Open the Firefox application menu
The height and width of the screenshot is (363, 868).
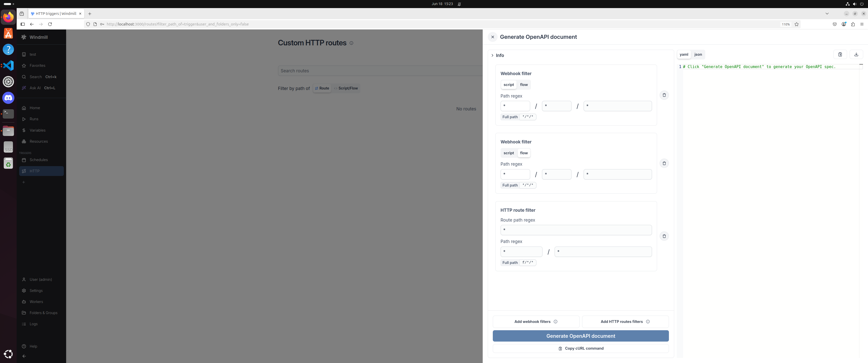[862, 24]
